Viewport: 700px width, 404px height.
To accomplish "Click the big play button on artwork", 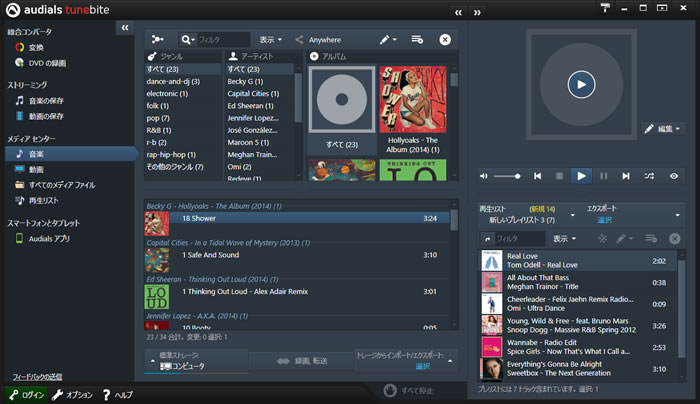I will point(581,84).
